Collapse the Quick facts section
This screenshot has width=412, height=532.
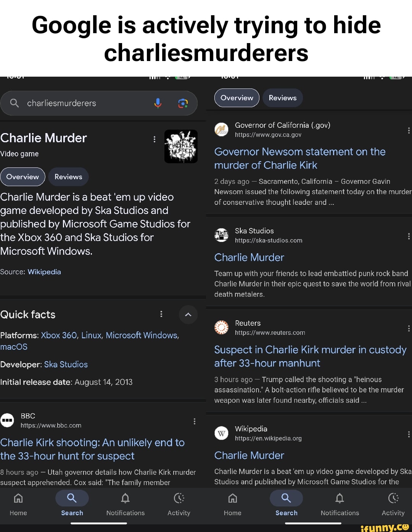click(188, 315)
